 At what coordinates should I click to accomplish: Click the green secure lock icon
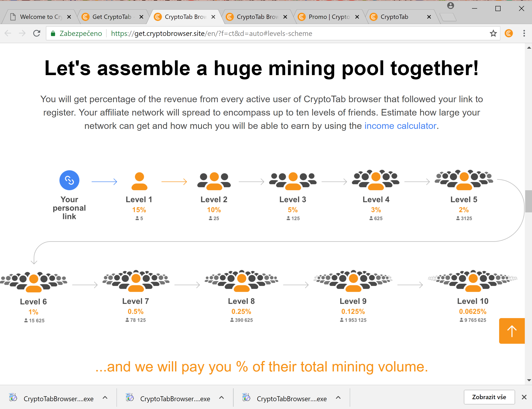(53, 33)
